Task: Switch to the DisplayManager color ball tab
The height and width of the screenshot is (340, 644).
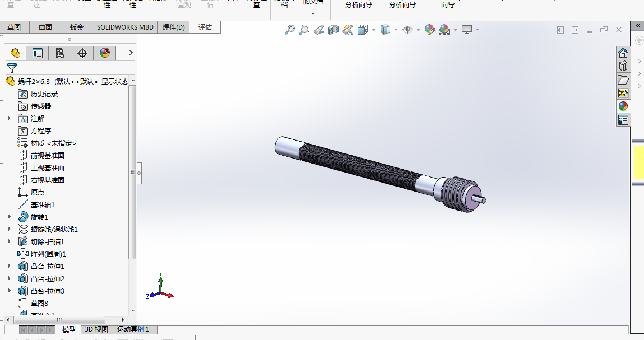Action: (105, 53)
